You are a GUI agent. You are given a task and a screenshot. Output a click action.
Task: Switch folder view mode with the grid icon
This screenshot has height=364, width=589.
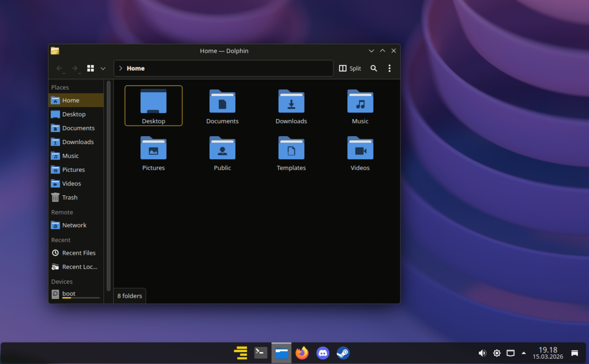[91, 68]
